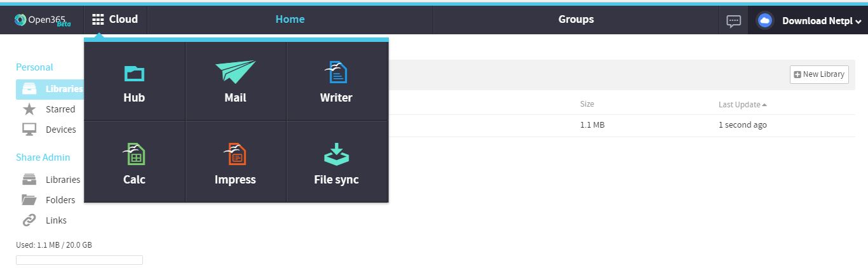
Task: Click the New Library button
Action: point(819,74)
